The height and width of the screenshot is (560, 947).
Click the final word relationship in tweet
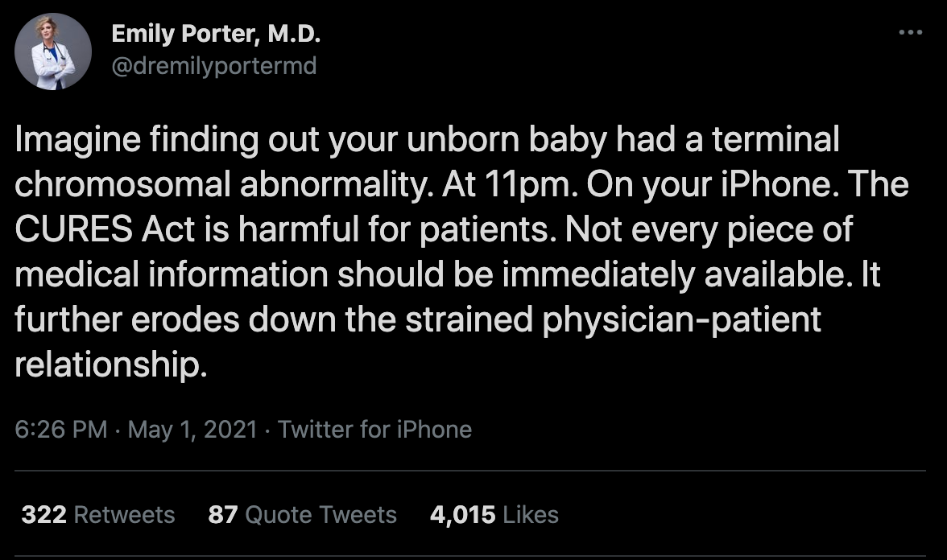pos(111,365)
